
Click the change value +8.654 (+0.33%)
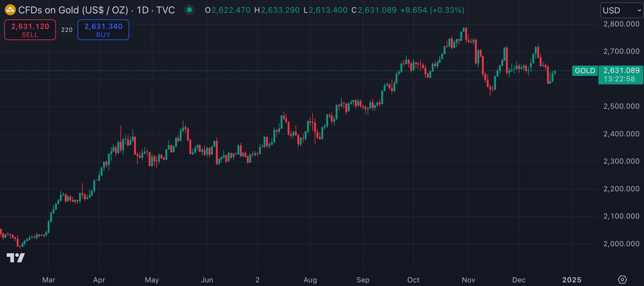click(432, 10)
